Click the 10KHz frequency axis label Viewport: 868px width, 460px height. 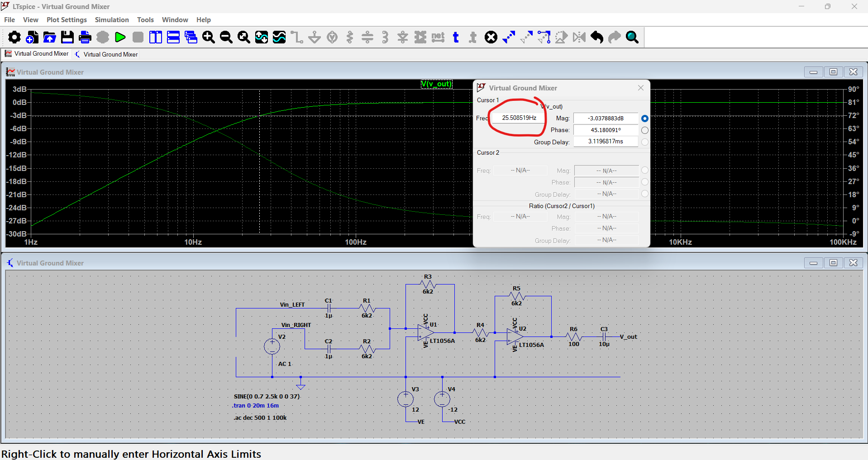click(x=680, y=242)
